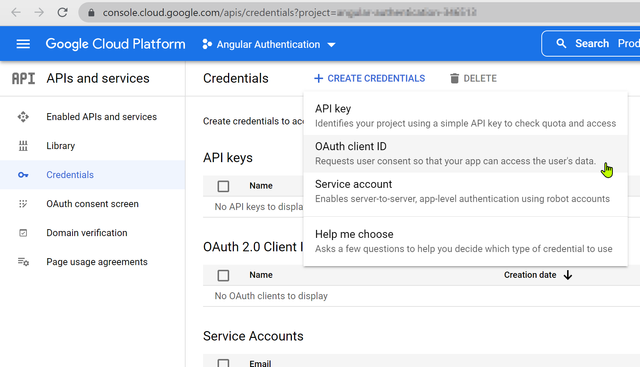Click the Enabled APIs and services icon
Screen dimensions: 640x367
click(x=23, y=117)
